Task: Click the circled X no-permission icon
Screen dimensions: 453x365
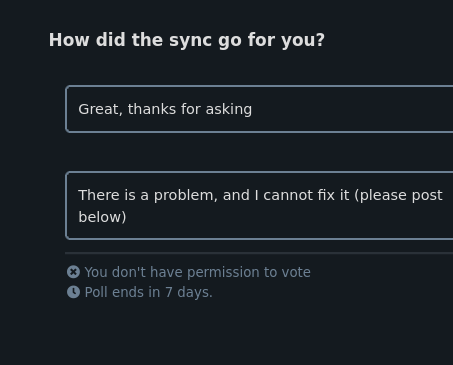Action: [x=73, y=272]
